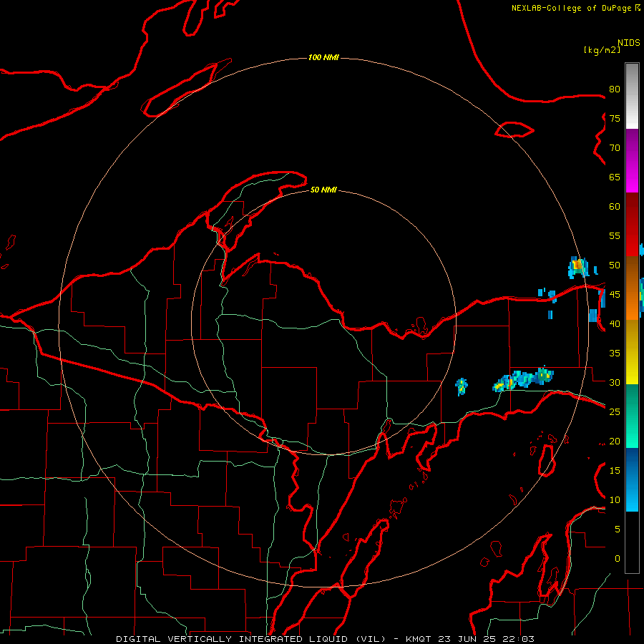
Task: Click the 25 value on the VIL scale
Action: (x=615, y=412)
